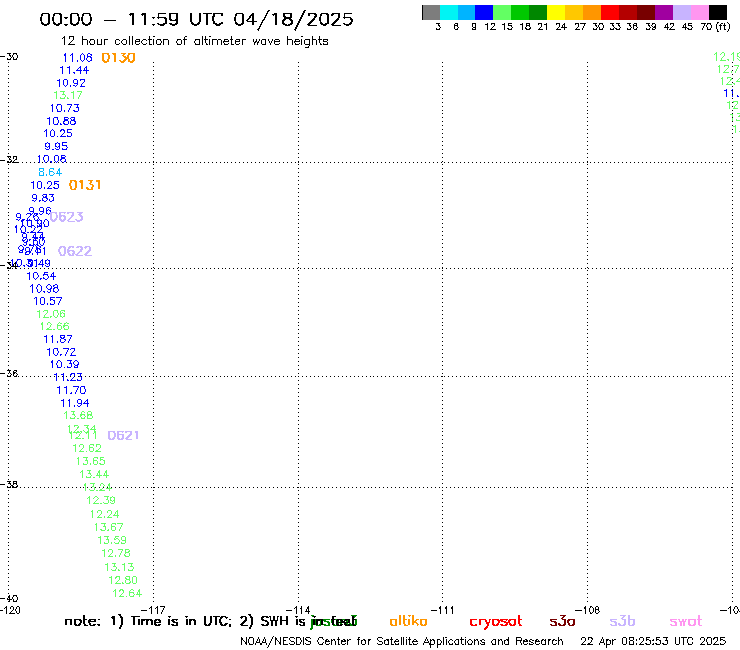Viewport: 740px width, 650px height.
Task: Click green wave height value 13.13
Action: click(119, 567)
